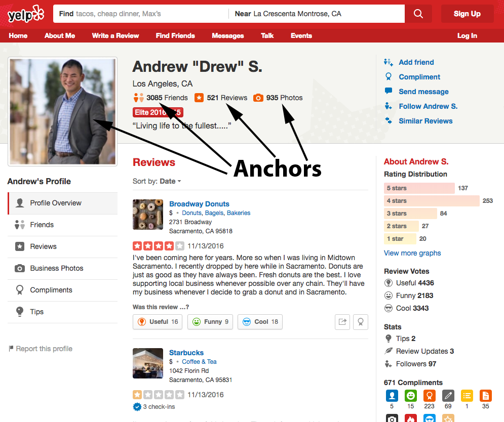Open About Me in the navigation bar
This screenshot has height=422, width=504.
click(60, 35)
